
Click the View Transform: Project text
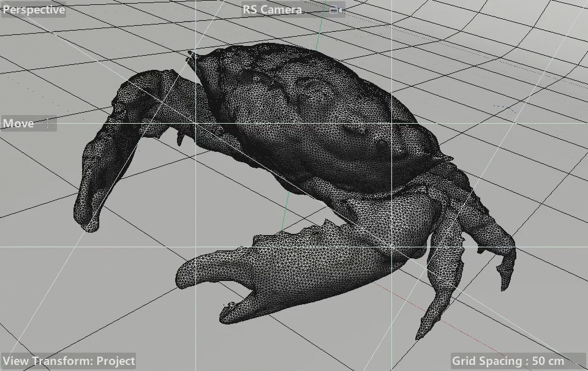[69, 361]
